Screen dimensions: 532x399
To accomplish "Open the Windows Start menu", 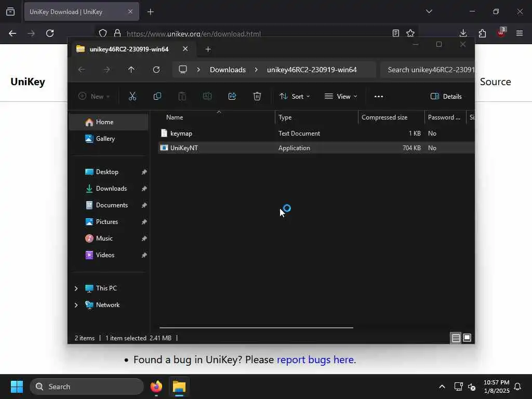I will tap(17, 387).
